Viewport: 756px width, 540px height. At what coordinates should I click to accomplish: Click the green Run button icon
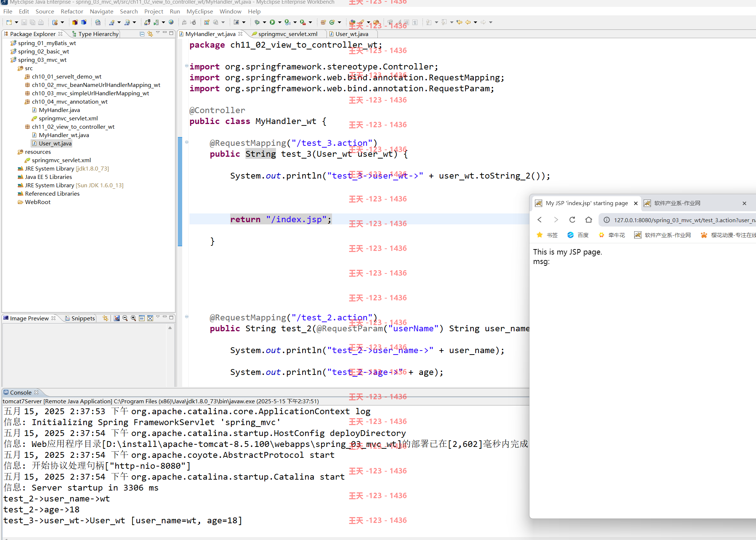click(x=272, y=23)
